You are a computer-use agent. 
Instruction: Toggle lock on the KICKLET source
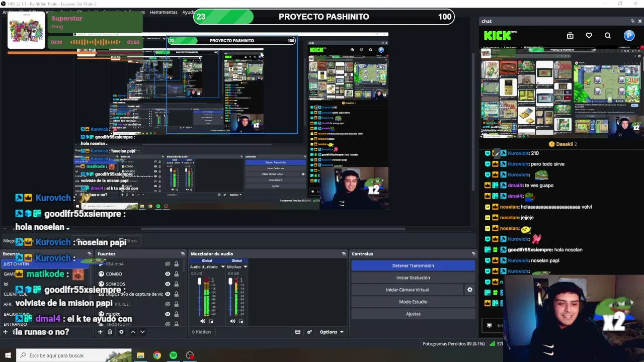point(176,304)
